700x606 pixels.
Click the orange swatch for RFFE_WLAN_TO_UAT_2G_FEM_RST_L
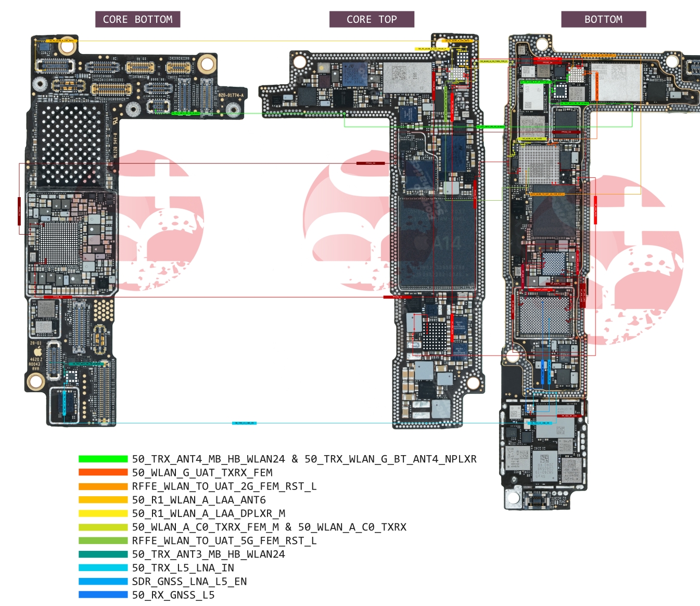pos(103,486)
